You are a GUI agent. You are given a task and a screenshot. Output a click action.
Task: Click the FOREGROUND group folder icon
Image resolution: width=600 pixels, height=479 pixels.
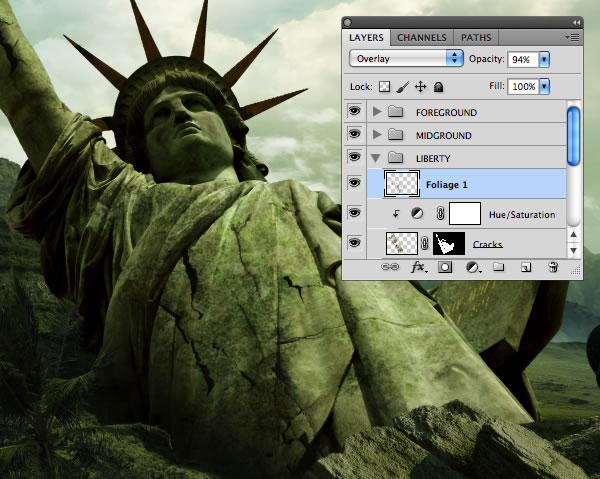click(396, 112)
